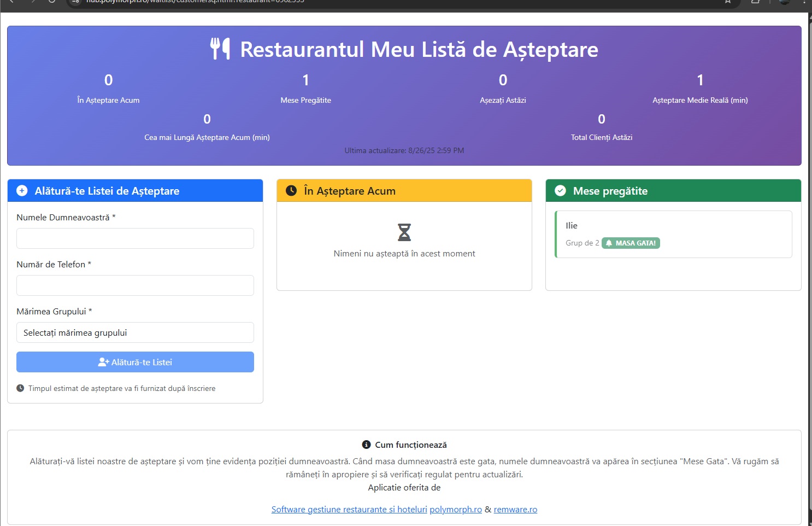Click the fork and knife restaurant icon
The image size is (812, 526).
pos(220,49)
